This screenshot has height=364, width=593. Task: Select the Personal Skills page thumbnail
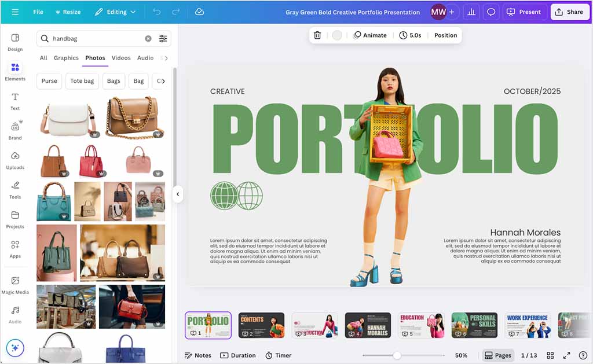[475, 325]
